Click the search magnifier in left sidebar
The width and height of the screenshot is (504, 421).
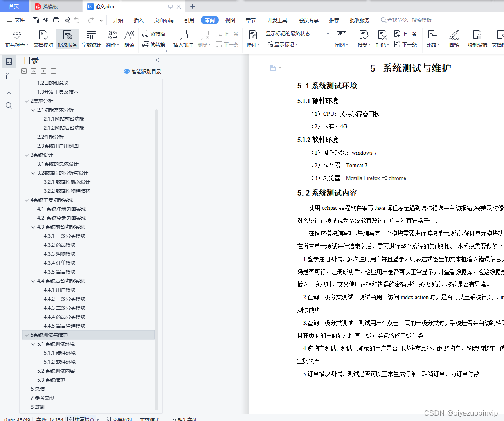[9, 106]
